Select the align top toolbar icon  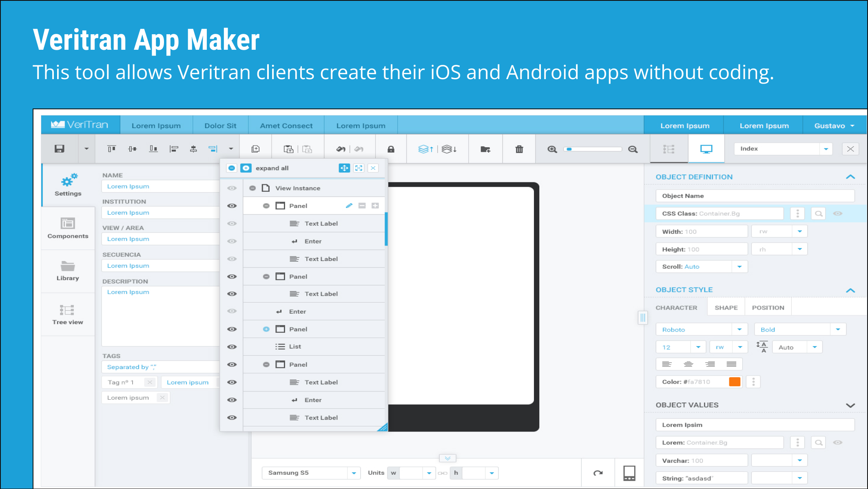pyautogui.click(x=111, y=149)
